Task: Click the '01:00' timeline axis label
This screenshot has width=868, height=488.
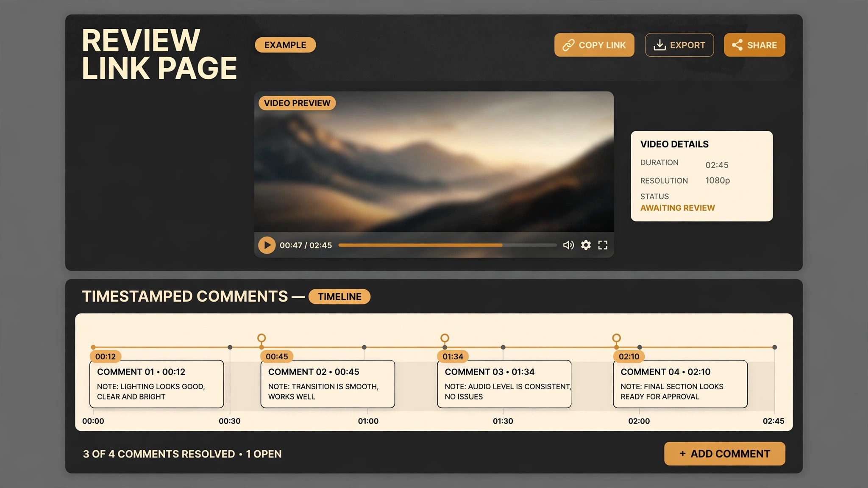Action: [x=368, y=421]
